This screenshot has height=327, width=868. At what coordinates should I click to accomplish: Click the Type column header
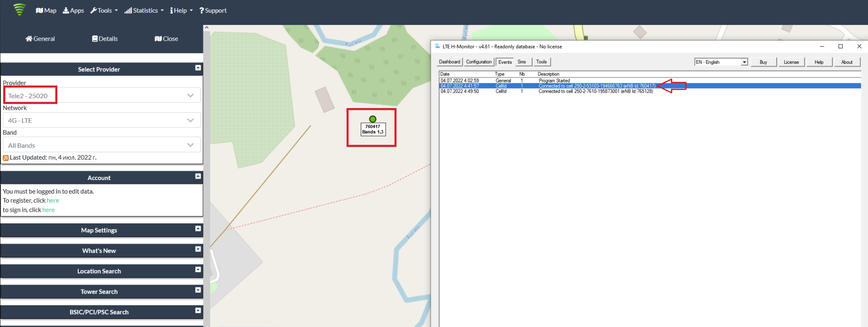coord(500,74)
